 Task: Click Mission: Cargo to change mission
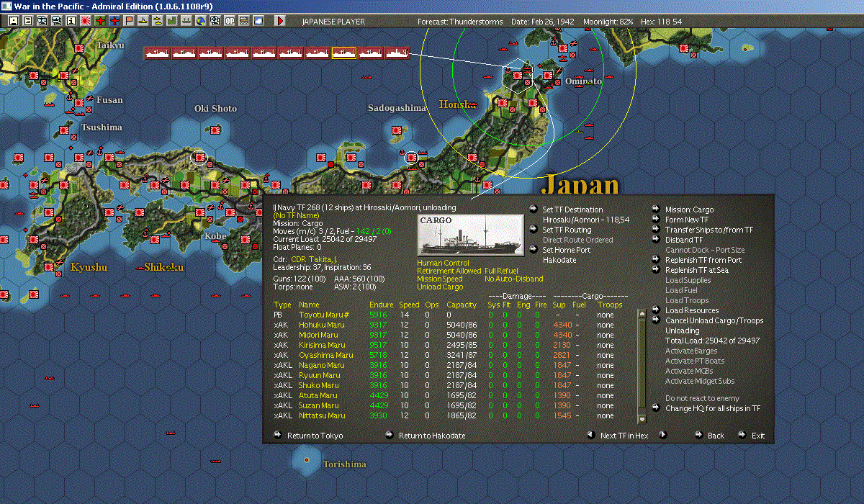690,210
